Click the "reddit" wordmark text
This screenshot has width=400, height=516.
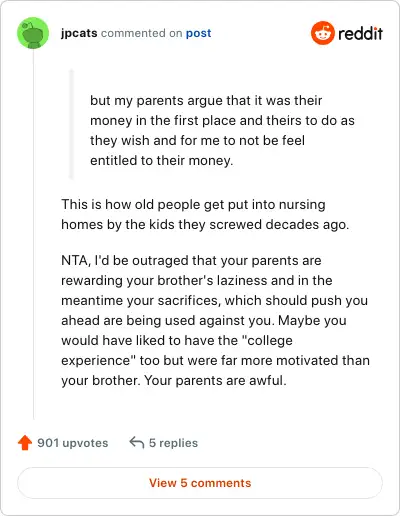360,33
